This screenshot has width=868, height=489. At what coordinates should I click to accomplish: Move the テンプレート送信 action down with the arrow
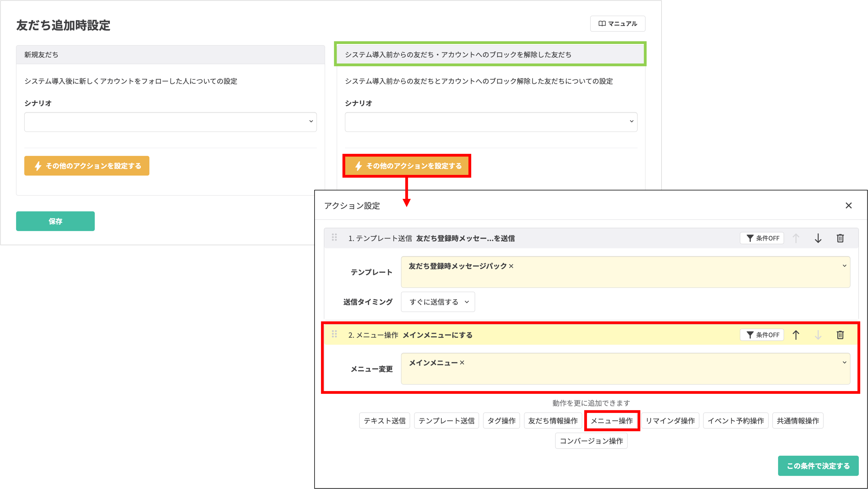coord(818,238)
